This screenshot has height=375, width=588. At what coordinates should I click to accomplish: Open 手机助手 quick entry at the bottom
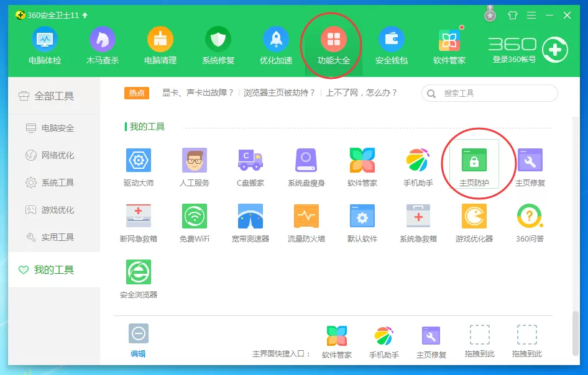coord(384,341)
